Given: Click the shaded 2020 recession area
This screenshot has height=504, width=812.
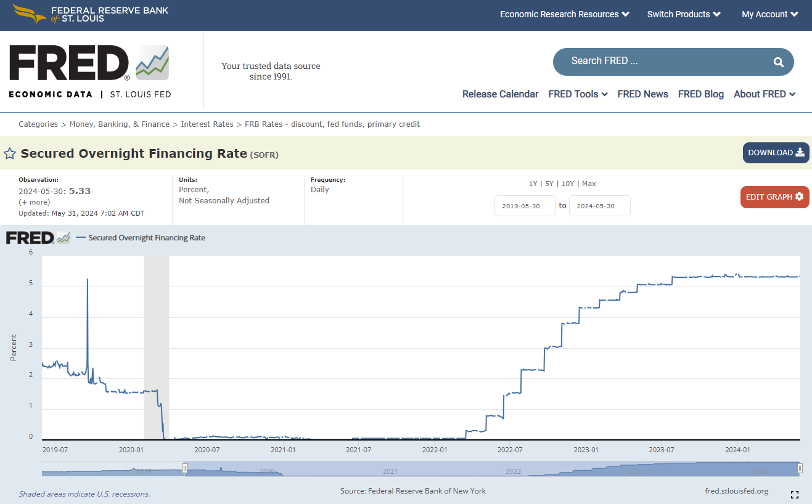Looking at the screenshot, I should coord(157,348).
